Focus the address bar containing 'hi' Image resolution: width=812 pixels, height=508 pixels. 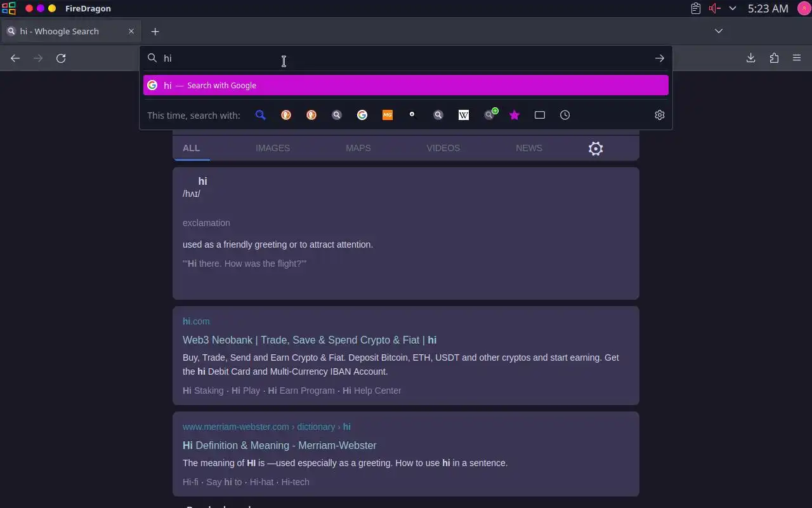pyautogui.click(x=406, y=58)
